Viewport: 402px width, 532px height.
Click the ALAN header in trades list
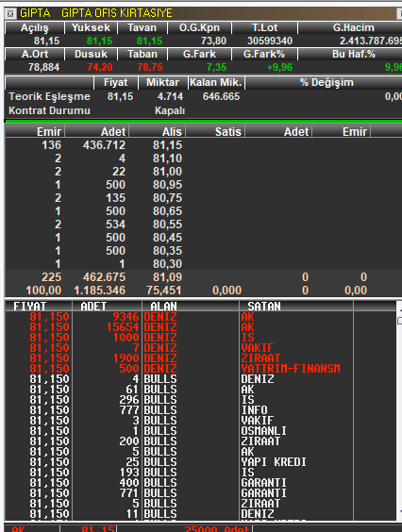(190, 306)
